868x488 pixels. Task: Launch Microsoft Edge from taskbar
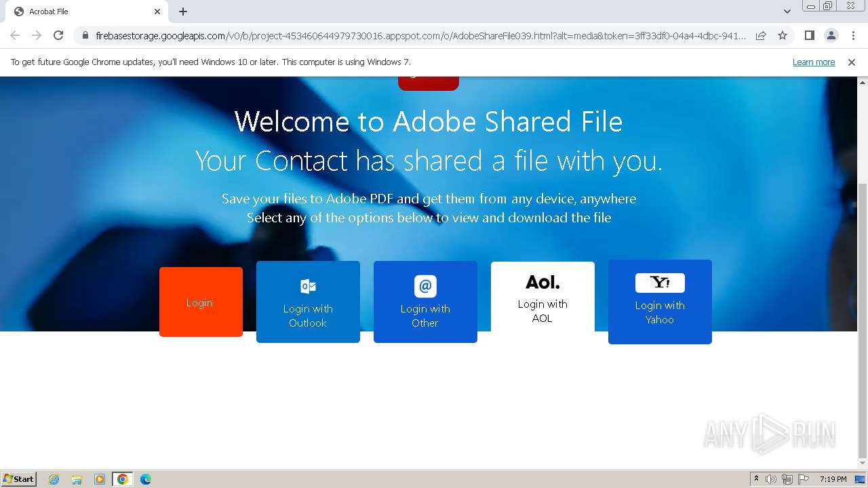point(146,479)
